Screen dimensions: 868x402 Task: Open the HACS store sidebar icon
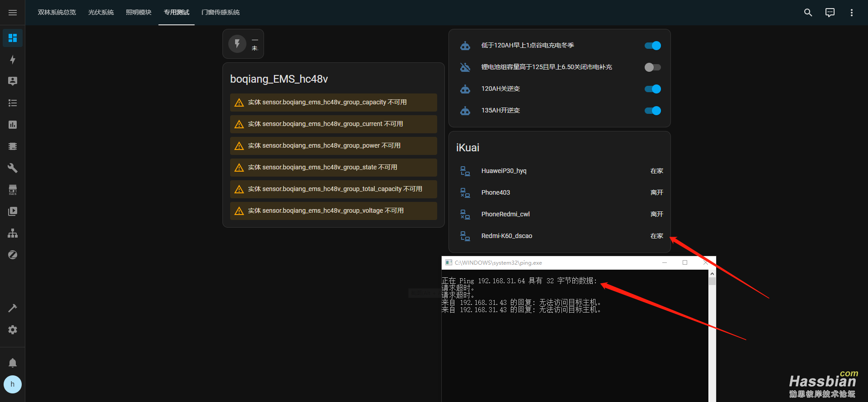click(x=13, y=190)
